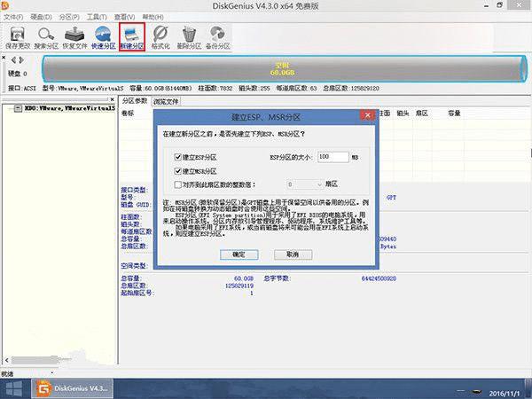Select the 60.0GB free space disk bar
532x399 pixels.
(x=285, y=69)
